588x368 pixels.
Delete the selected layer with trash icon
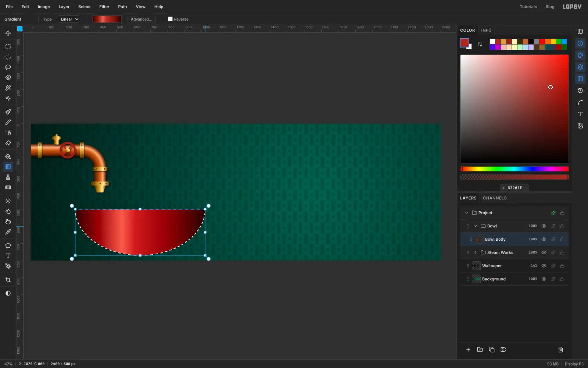tap(561, 350)
